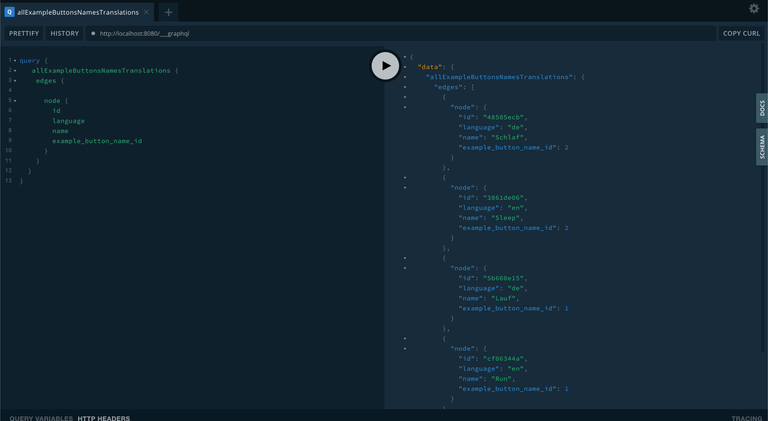This screenshot has width=768, height=421.
Task: Click the COPY CURL button
Action: pyautogui.click(x=741, y=33)
